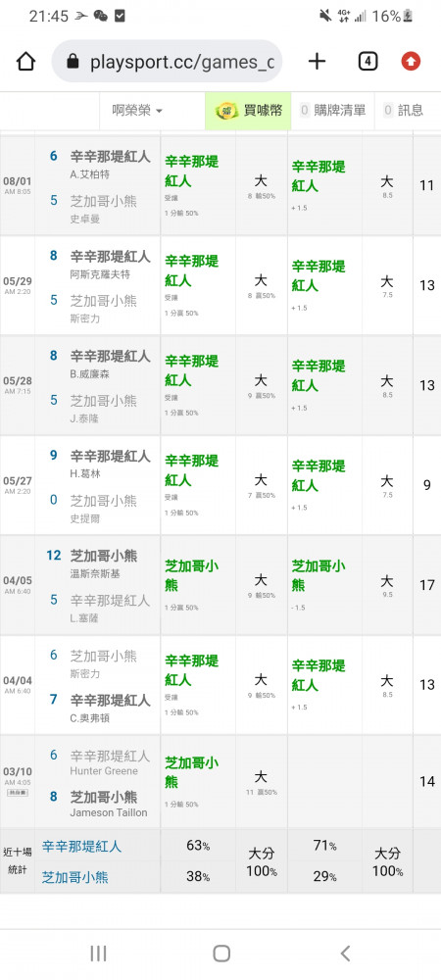The image size is (441, 980).
Task: Open 辛辛那堤紅人 link in statistics row
Action: tap(81, 847)
